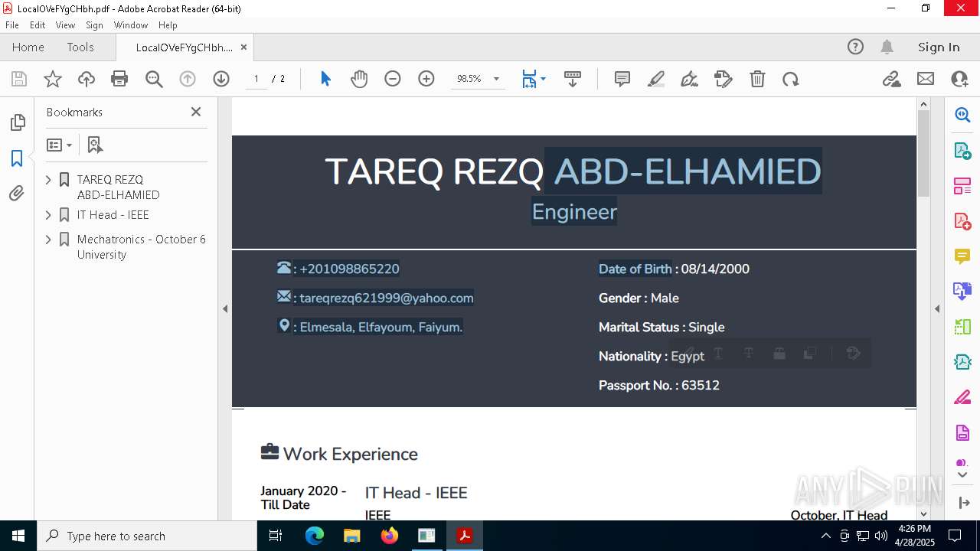Open the find text magnifier tool
This screenshot has height=551, width=980.
tap(154, 79)
